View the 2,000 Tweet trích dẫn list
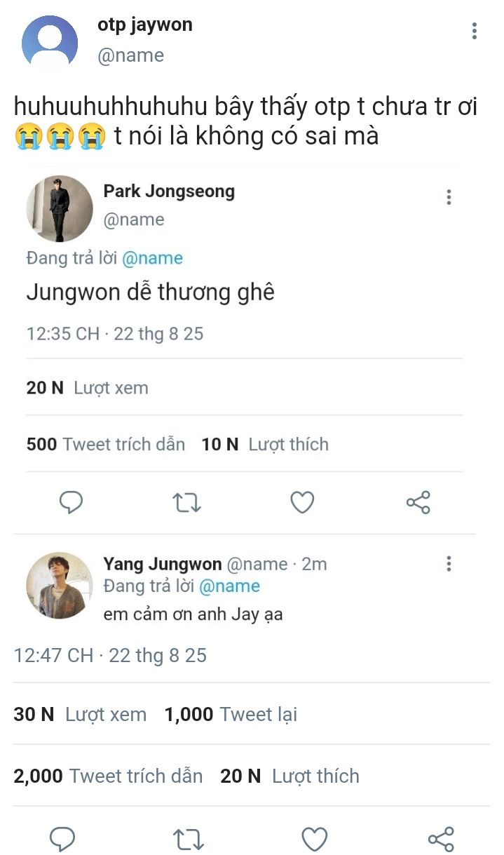504x855 pixels. (x=108, y=776)
